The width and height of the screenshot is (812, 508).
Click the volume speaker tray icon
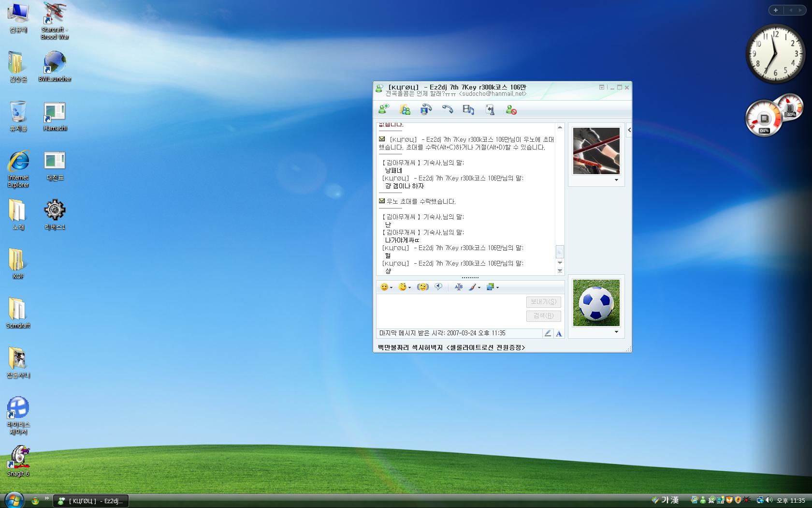click(768, 500)
